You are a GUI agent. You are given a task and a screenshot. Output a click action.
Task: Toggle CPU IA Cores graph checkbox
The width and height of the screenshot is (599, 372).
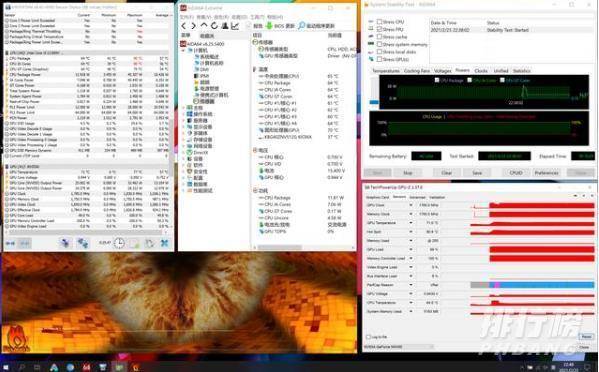click(x=470, y=80)
